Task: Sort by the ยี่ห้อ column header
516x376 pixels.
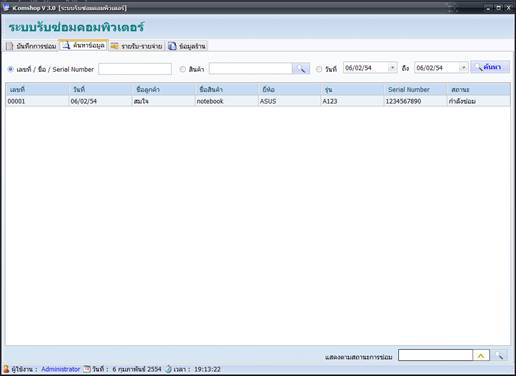Action: point(290,89)
